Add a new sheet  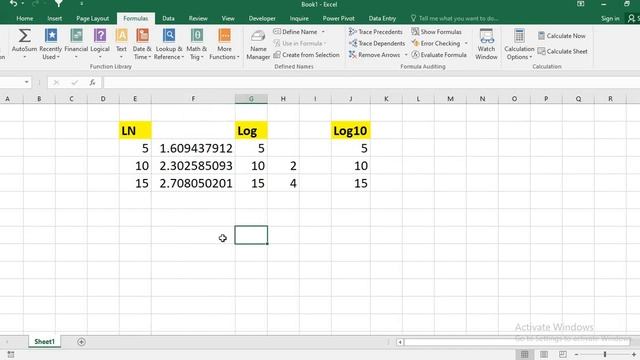pos(81,342)
